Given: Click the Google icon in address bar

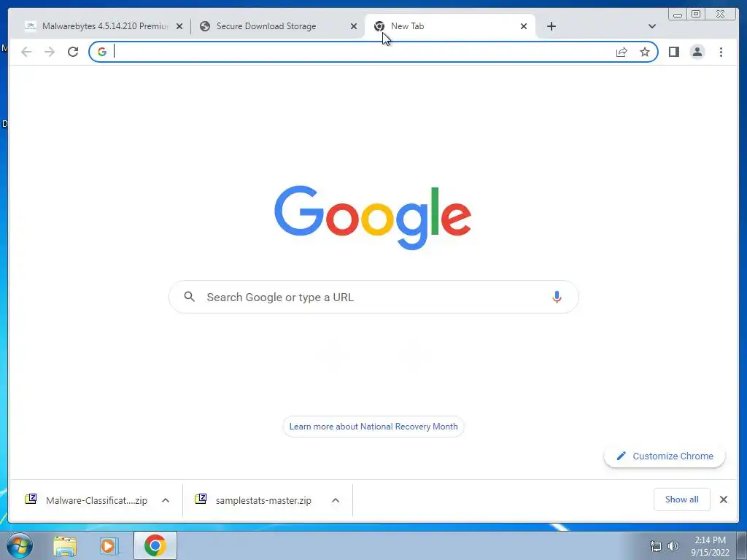Looking at the screenshot, I should tap(102, 52).
